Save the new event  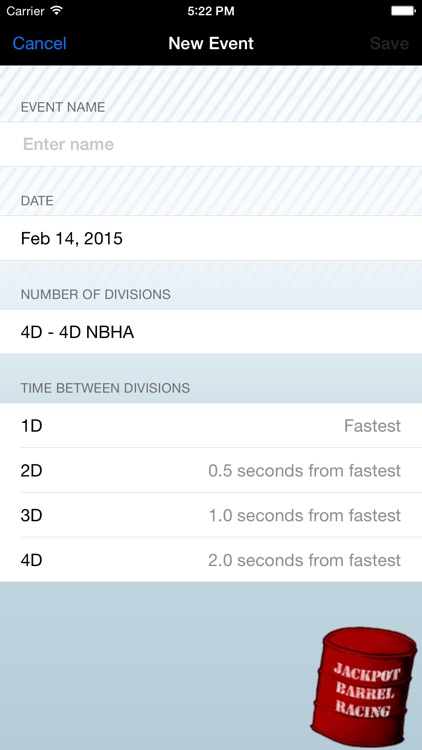tap(389, 44)
